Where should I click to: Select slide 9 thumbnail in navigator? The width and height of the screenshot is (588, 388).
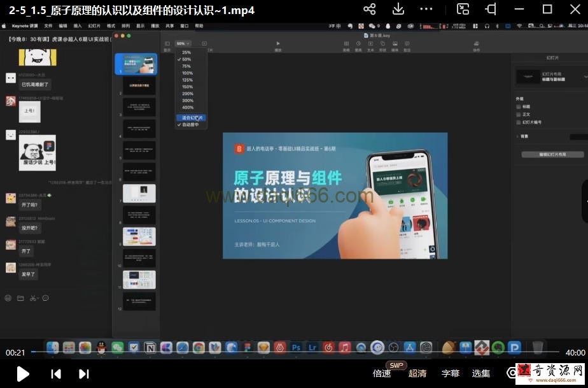139,236
